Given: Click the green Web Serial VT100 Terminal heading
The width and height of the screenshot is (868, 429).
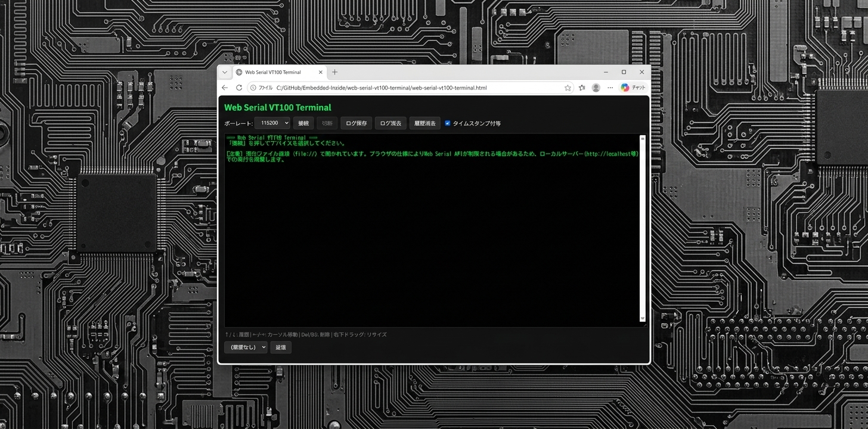Looking at the screenshot, I should pos(278,108).
